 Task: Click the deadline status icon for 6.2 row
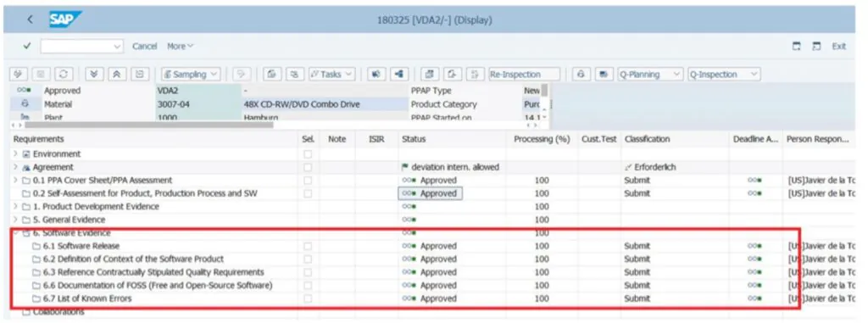(754, 259)
